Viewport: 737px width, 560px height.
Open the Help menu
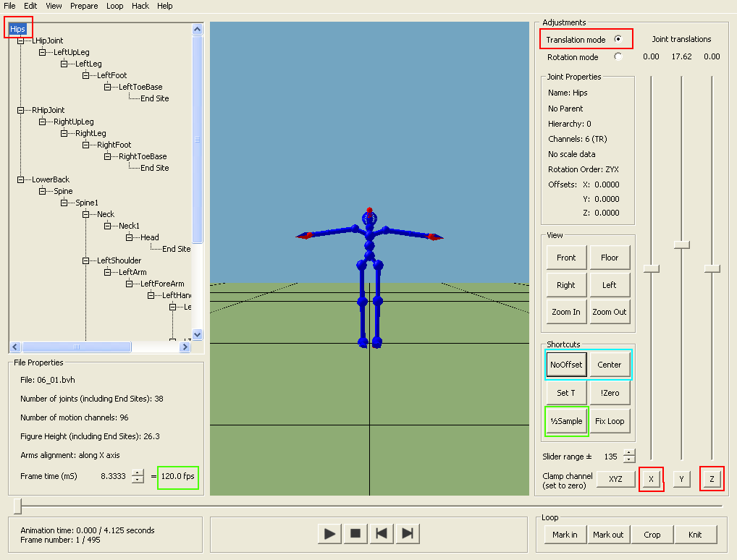(165, 6)
